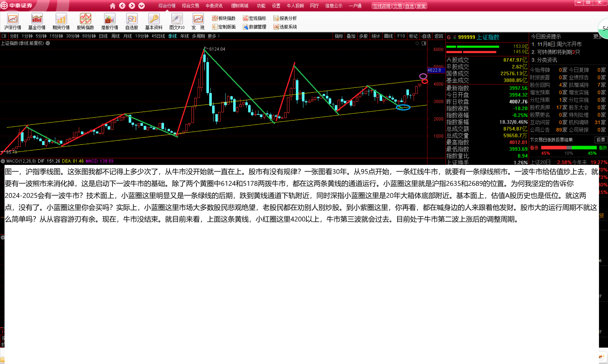Viewport: 608px width, 364px height.
Task: Toggle the chart side panel icon
Action: click(424, 43)
